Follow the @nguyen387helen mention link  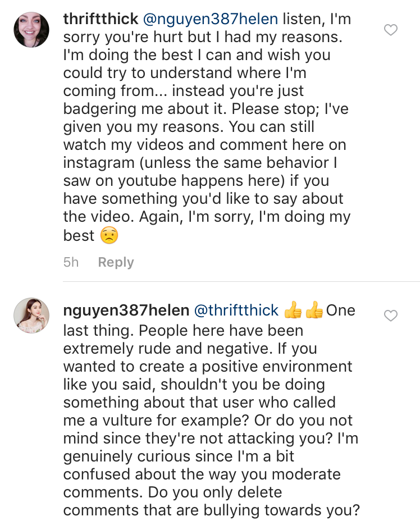click(211, 19)
